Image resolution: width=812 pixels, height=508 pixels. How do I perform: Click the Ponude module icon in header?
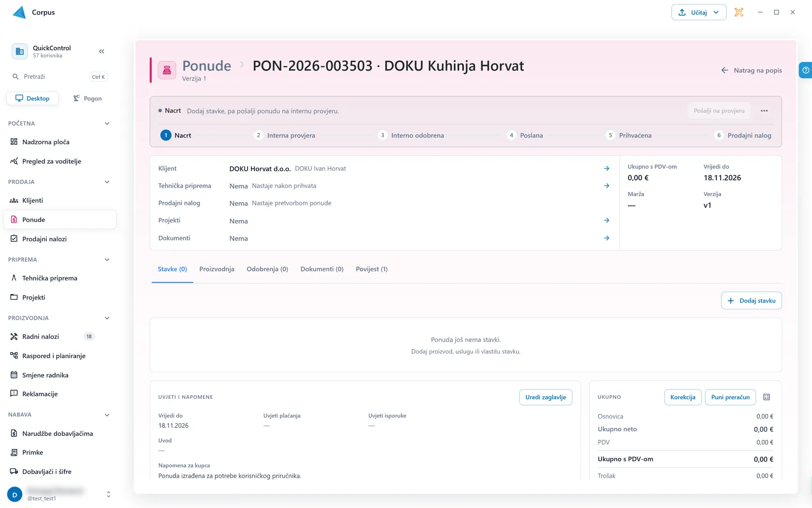click(x=167, y=70)
